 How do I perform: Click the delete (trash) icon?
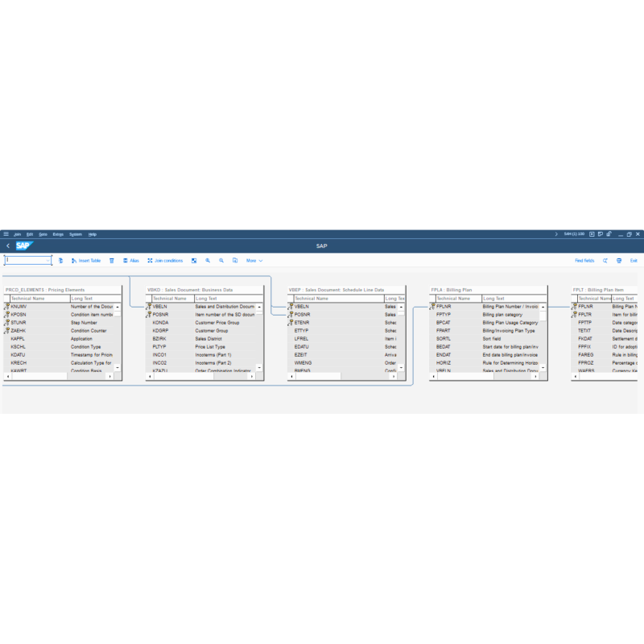click(x=110, y=261)
